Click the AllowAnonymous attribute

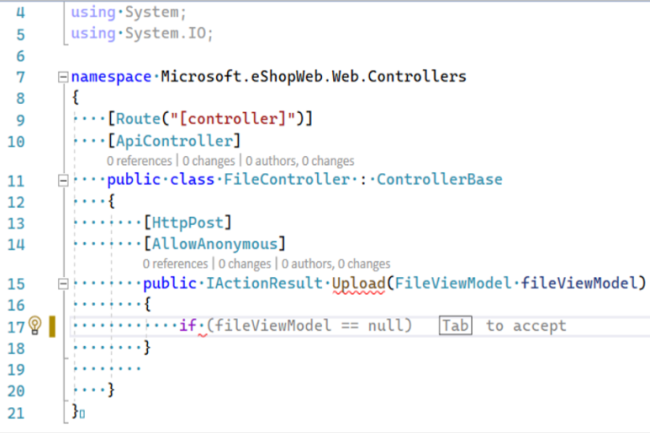215,243
